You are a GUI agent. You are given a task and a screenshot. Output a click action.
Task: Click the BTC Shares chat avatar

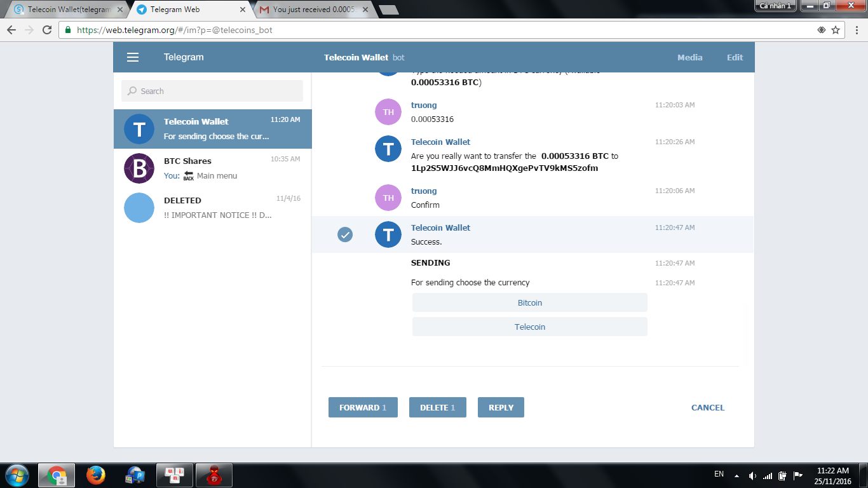click(139, 168)
